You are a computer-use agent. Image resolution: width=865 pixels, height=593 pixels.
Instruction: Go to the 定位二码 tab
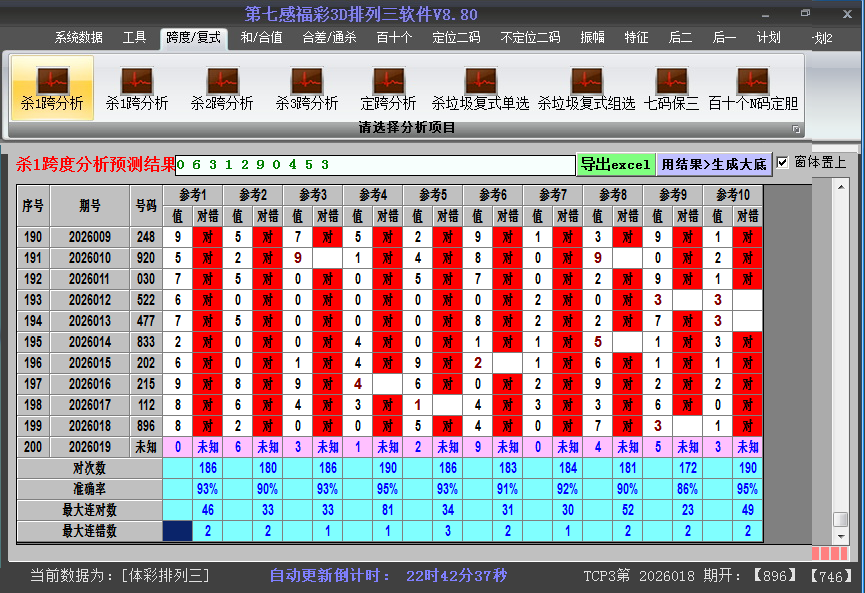pos(456,38)
